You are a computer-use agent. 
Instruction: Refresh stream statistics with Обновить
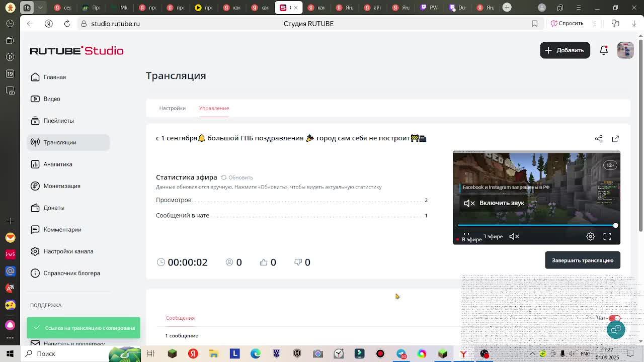237,177
